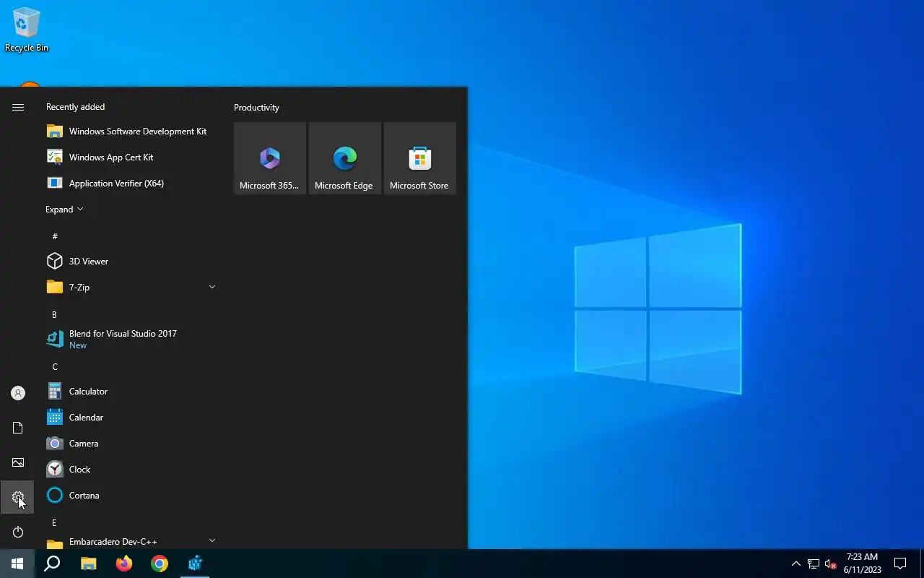Screen dimensions: 924x578
Task: Open the Calendar app
Action: 131,418
